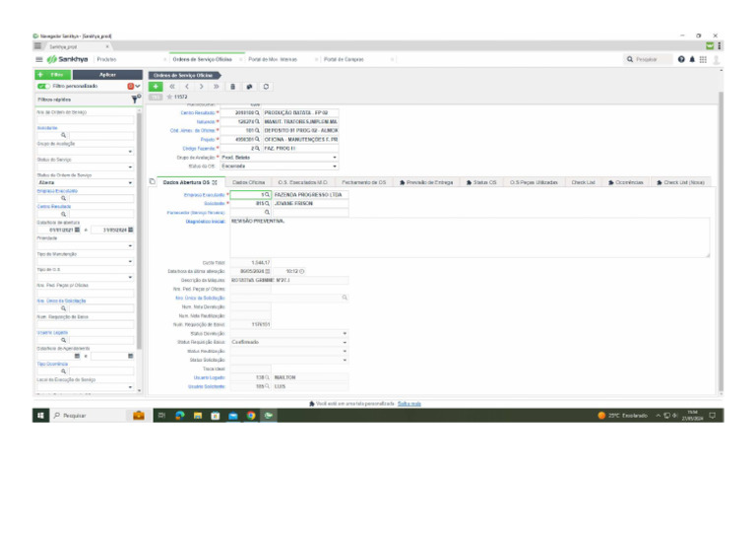Switch to the Previsão de Entrega tab
The width and height of the screenshot is (756, 535).
point(426,182)
